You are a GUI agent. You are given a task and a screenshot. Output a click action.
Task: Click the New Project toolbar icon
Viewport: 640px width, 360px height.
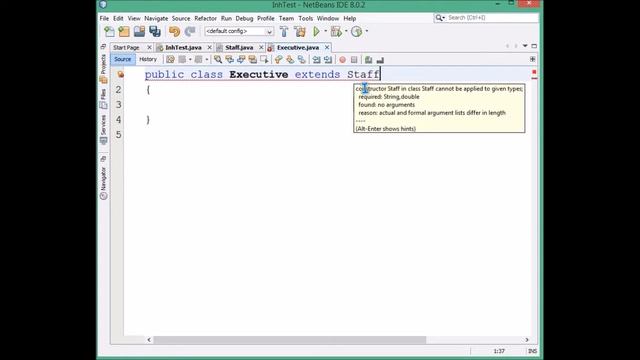coord(124,31)
